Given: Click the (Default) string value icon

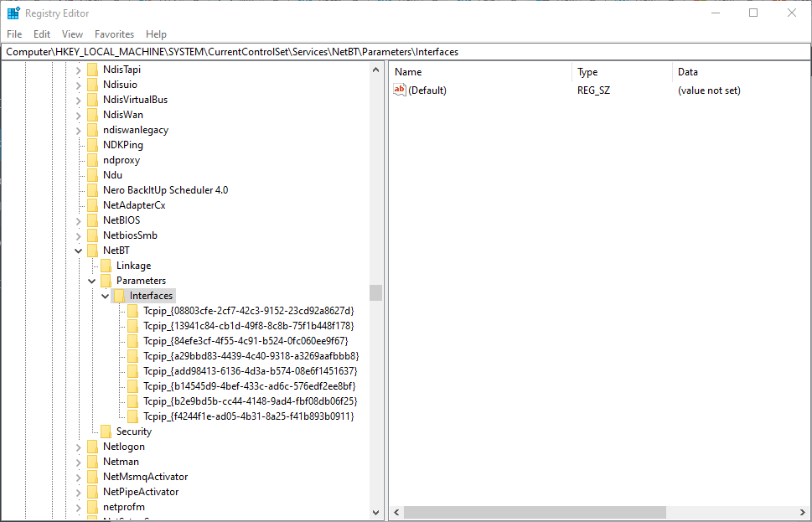Looking at the screenshot, I should tap(399, 90).
